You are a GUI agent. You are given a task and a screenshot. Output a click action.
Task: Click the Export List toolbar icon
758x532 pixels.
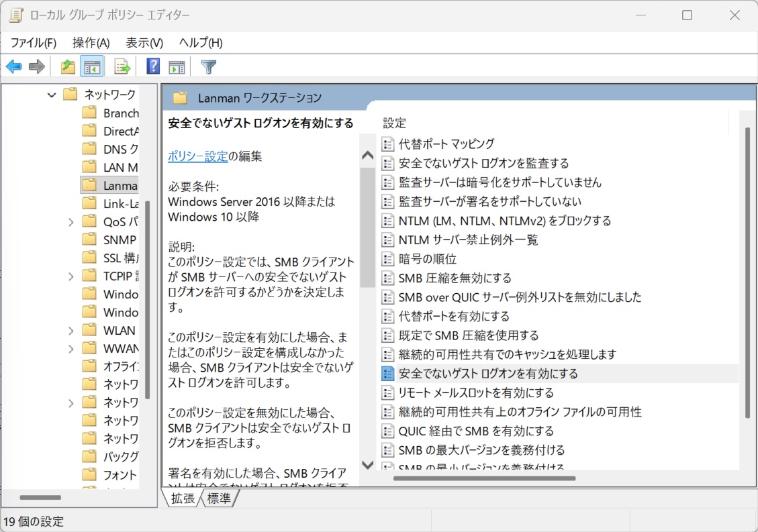point(122,66)
